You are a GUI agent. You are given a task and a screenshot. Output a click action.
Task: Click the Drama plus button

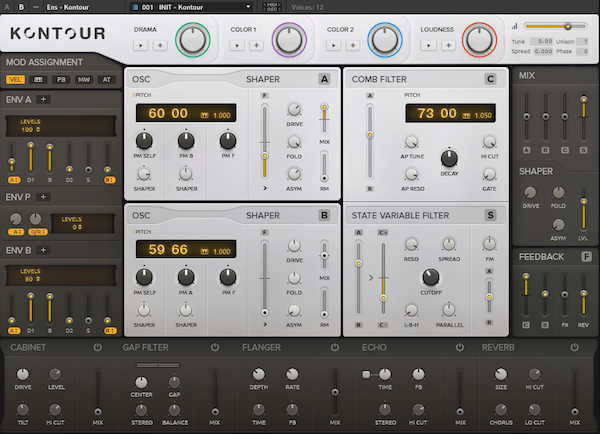tap(160, 46)
